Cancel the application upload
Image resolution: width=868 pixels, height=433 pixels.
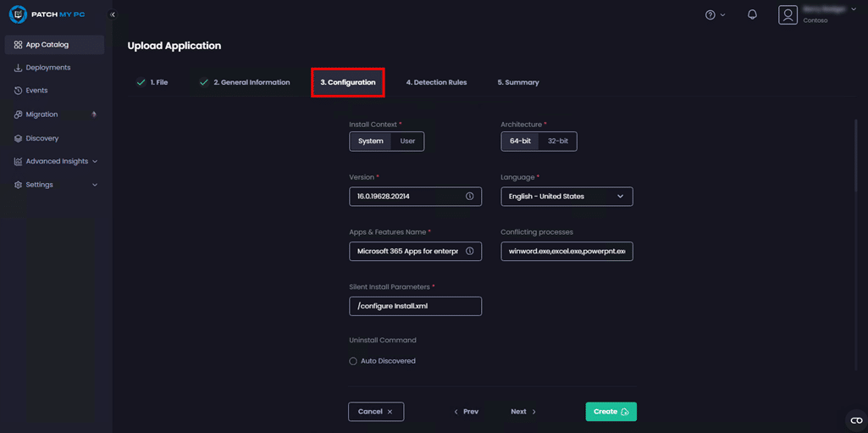click(375, 412)
